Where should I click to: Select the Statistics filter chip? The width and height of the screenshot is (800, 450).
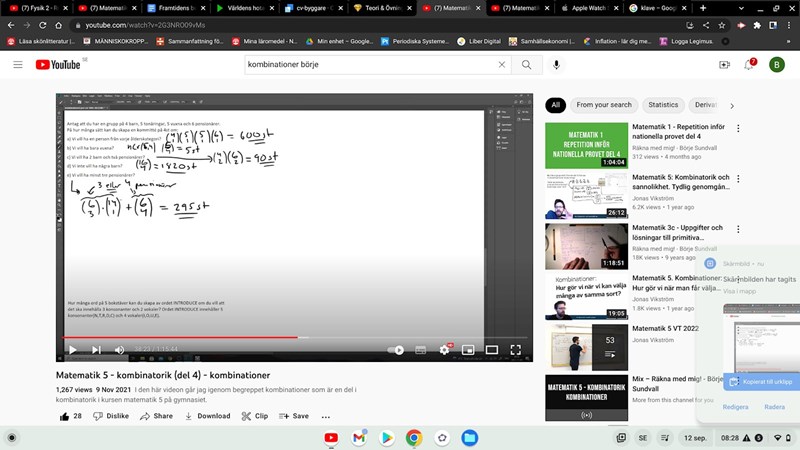[x=662, y=105]
